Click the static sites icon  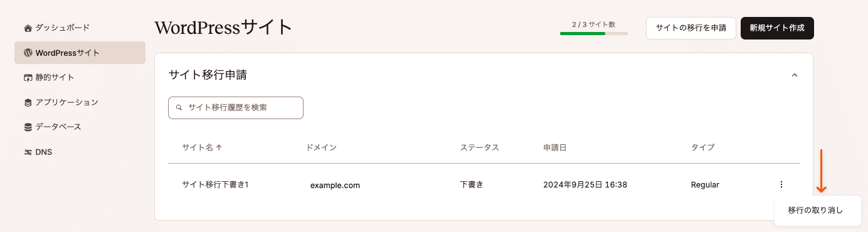(x=28, y=78)
